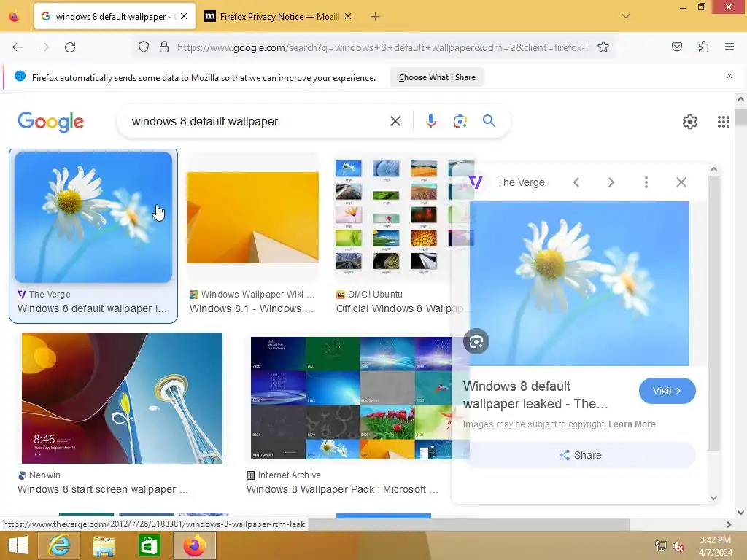
Task: Open Windows Store from the taskbar
Action: tap(149, 545)
